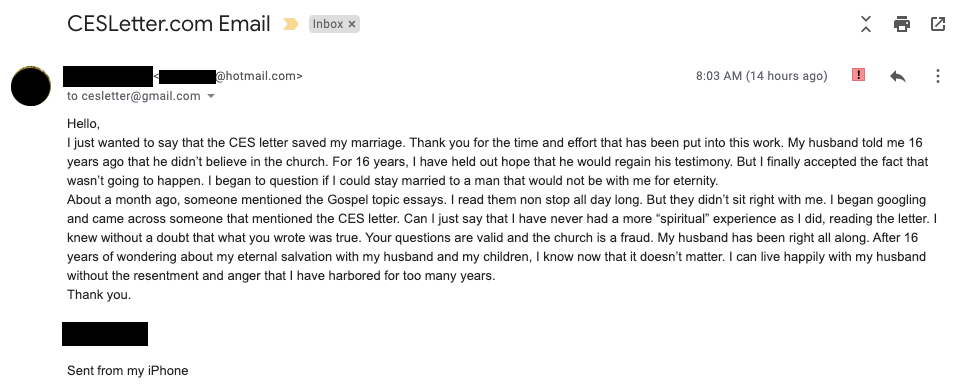Click the redacted signature block
The height and width of the screenshot is (387, 958).
click(x=105, y=334)
